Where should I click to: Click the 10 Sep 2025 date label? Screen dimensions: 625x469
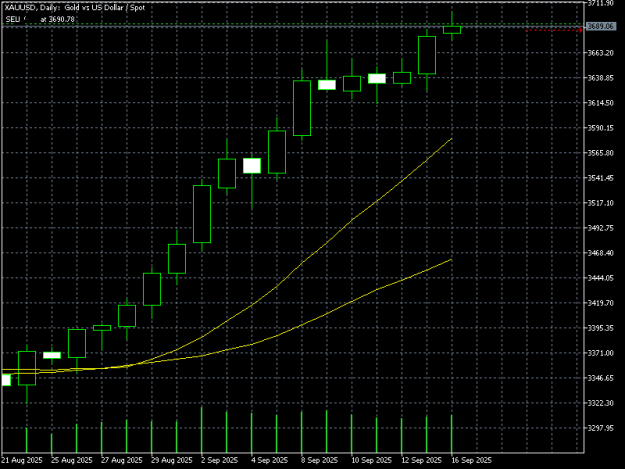pos(371,460)
